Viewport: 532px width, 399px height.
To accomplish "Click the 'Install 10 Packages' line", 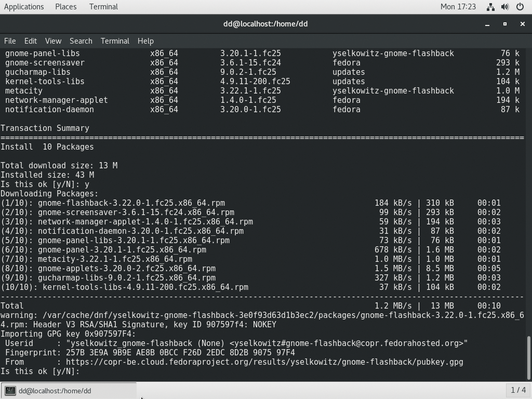I will [47, 147].
